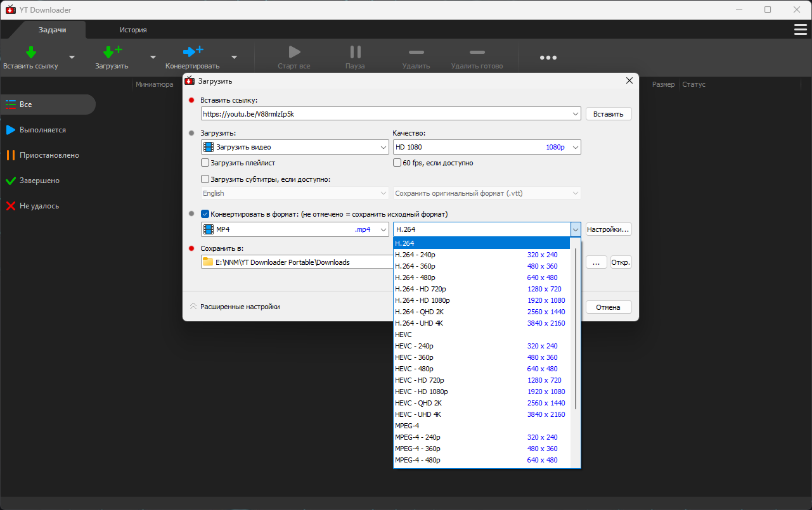The image size is (812, 510).
Task: Open the three-dots more options icon
Action: pos(548,58)
